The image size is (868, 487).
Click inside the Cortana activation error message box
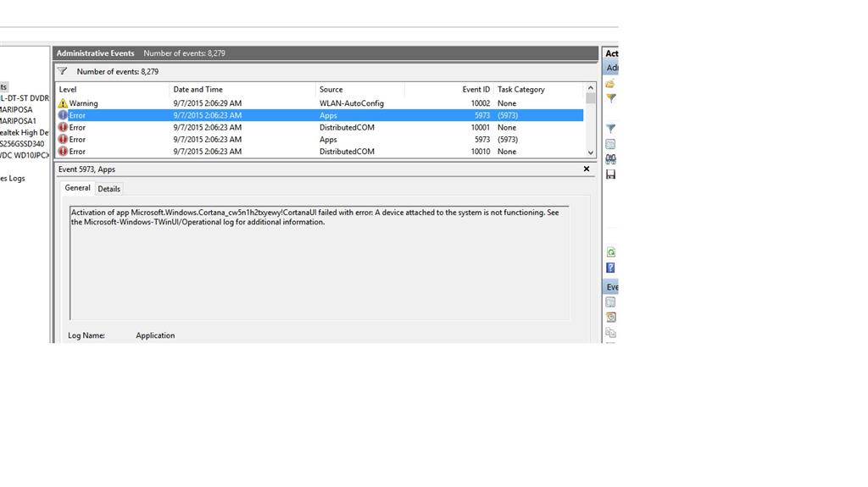[320, 263]
